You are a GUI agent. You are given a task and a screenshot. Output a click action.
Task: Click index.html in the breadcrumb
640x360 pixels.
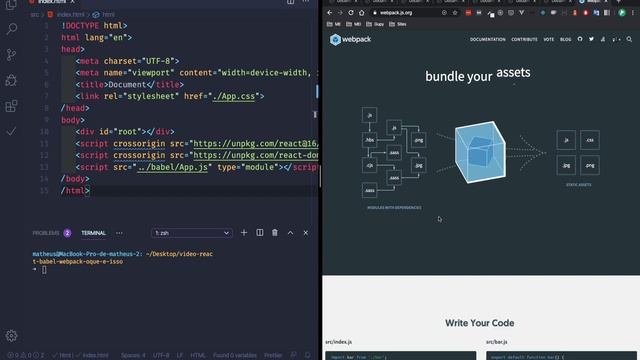coord(70,14)
